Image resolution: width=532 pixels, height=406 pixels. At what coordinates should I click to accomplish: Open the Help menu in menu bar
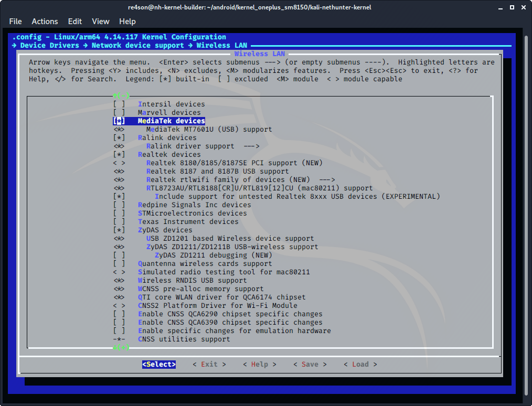point(127,22)
